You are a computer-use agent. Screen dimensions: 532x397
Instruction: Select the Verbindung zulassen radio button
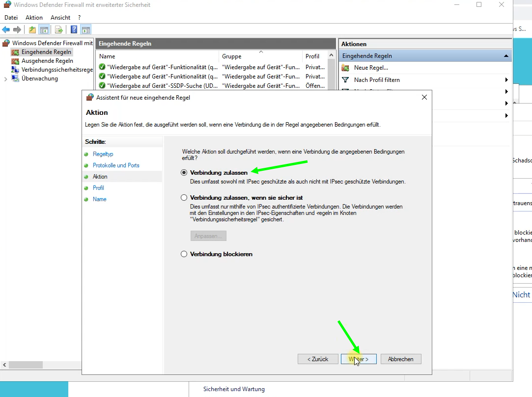(x=184, y=173)
